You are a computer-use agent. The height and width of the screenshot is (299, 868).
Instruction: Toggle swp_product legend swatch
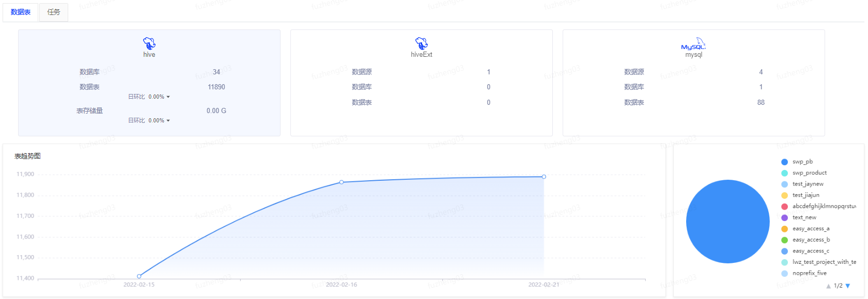784,173
